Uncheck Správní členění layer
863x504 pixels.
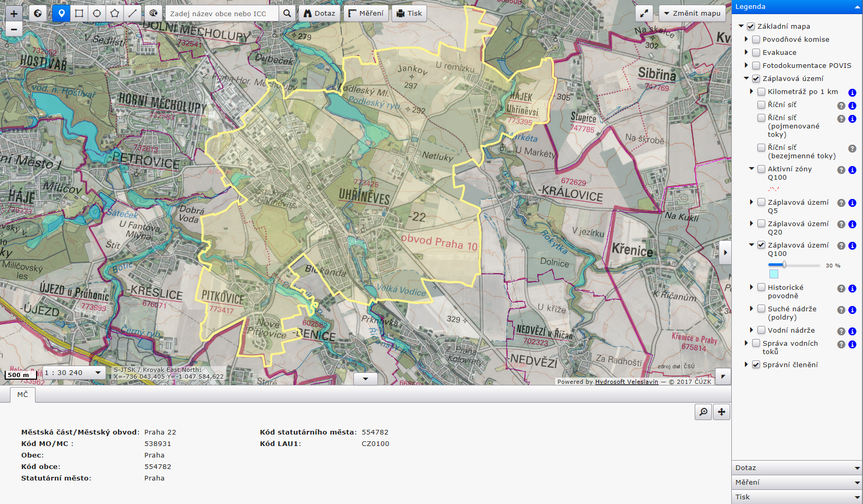[756, 365]
